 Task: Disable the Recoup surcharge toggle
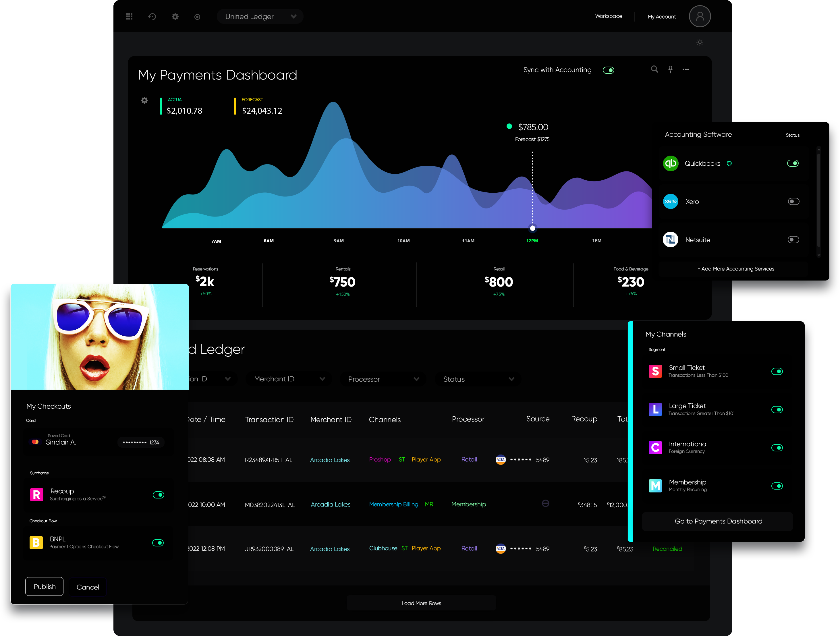[158, 495]
